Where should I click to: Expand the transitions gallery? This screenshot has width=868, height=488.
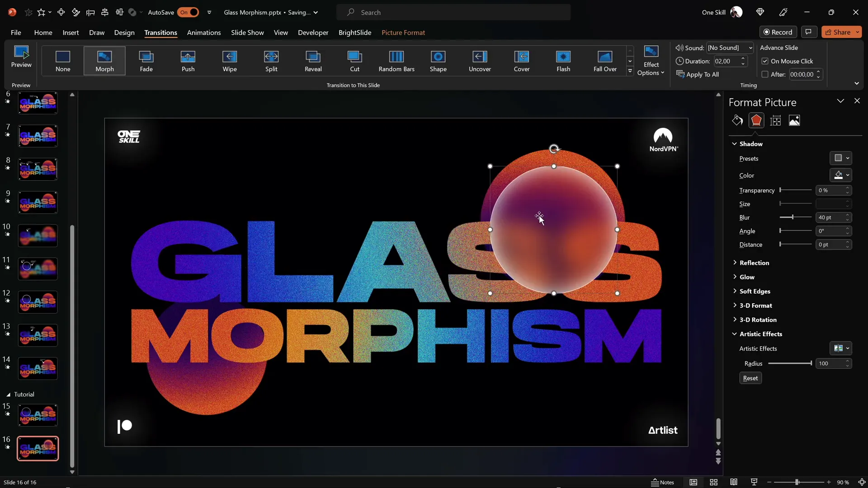[x=630, y=71]
